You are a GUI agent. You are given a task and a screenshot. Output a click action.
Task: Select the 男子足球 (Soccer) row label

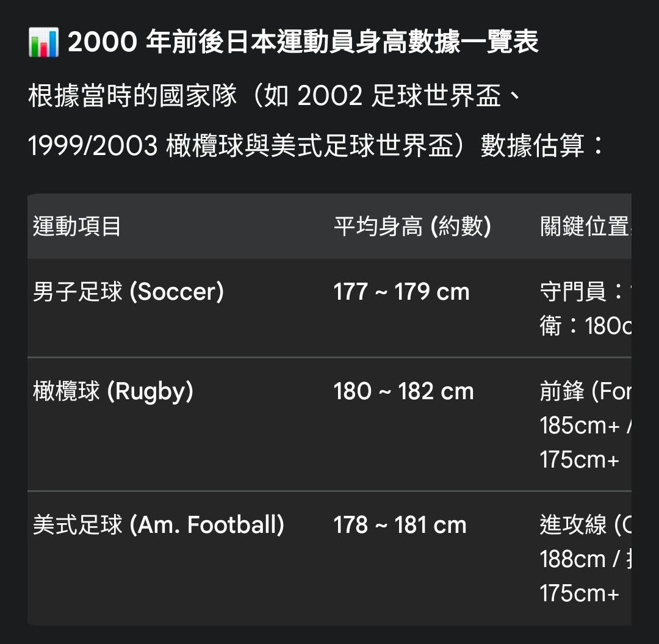(x=128, y=292)
